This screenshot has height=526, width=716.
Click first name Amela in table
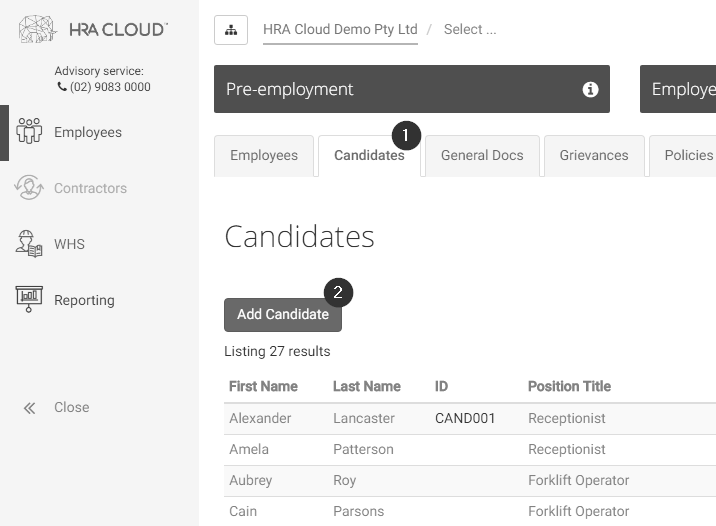coord(249,449)
